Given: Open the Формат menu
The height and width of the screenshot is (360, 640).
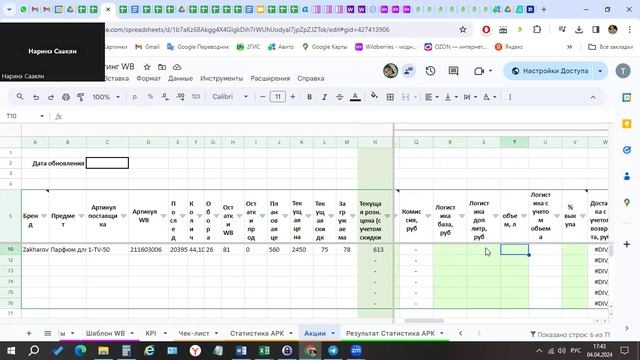Looking at the screenshot, I should tap(148, 78).
